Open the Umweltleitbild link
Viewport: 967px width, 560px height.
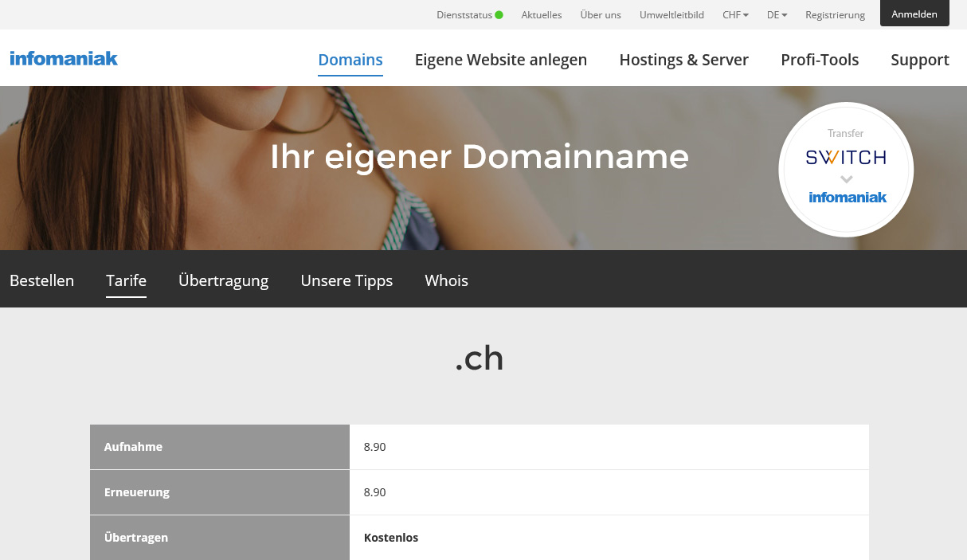click(x=671, y=14)
